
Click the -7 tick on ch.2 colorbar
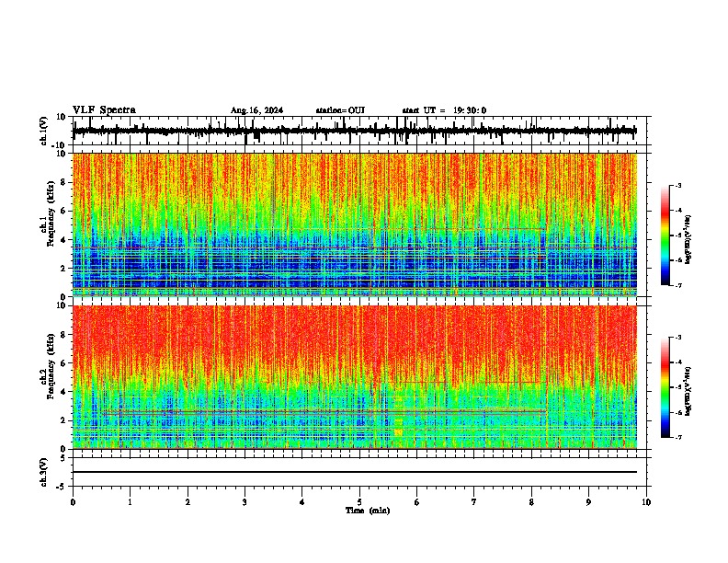(x=677, y=437)
